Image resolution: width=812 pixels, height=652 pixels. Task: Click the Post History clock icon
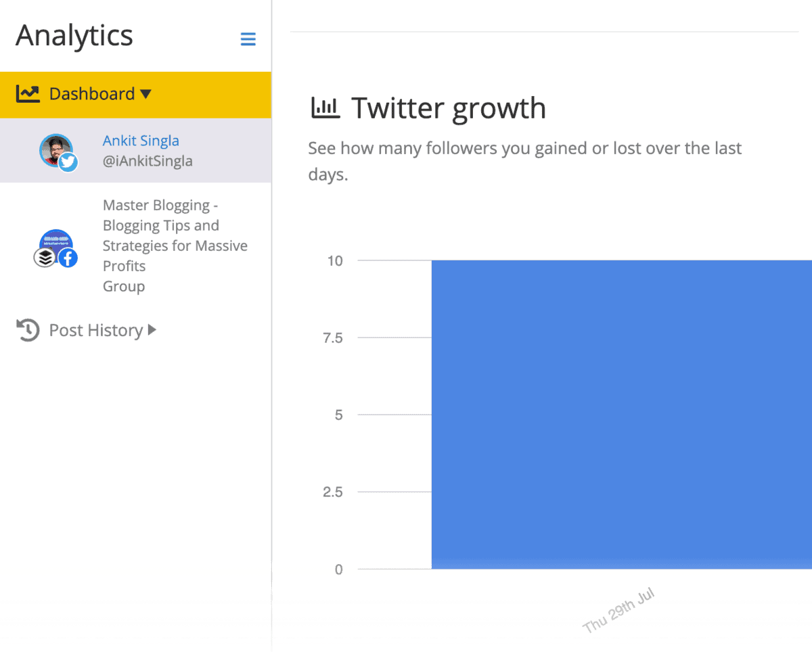coord(28,330)
